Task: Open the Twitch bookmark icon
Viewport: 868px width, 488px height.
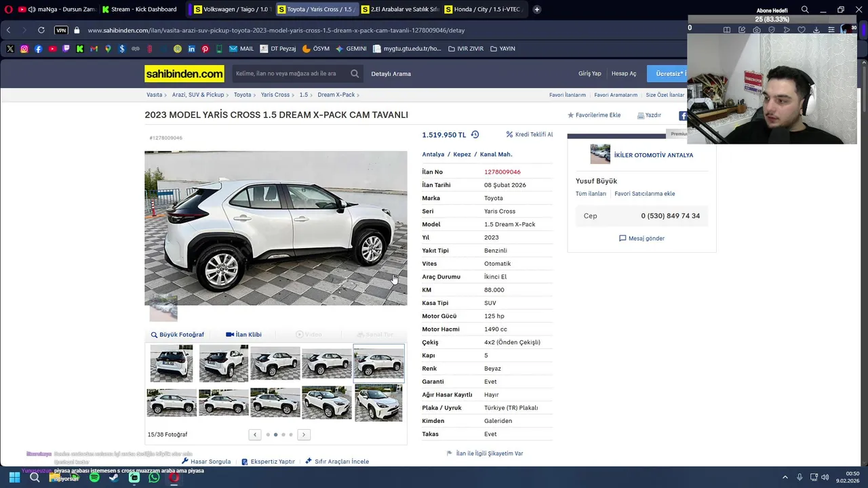Action: (x=66, y=49)
